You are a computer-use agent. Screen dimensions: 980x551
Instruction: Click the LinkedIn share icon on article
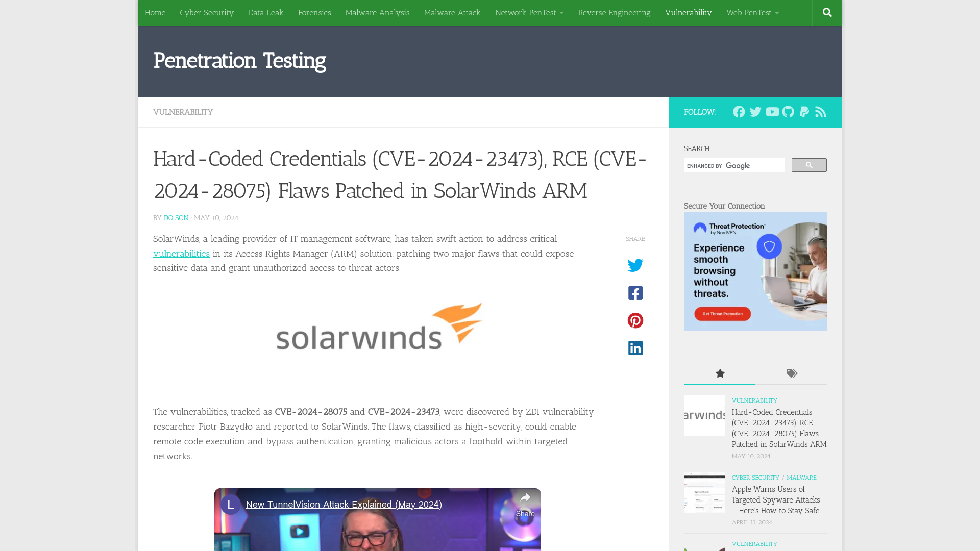pos(635,348)
